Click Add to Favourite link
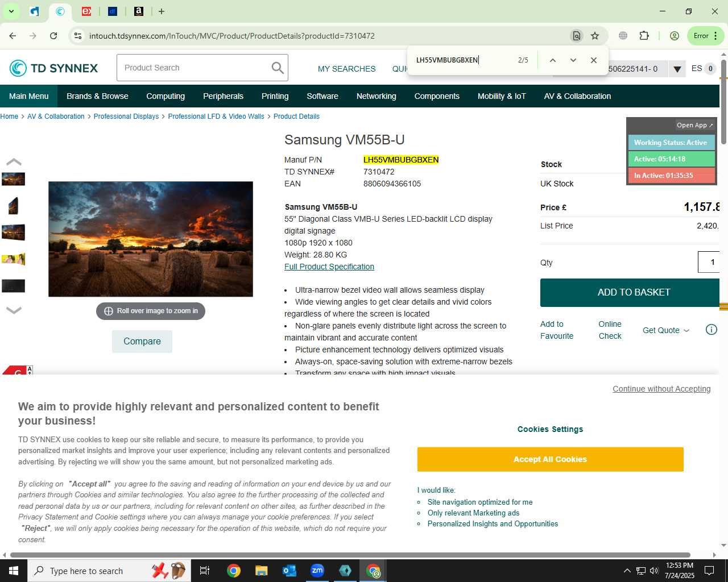728x582 pixels. click(557, 330)
